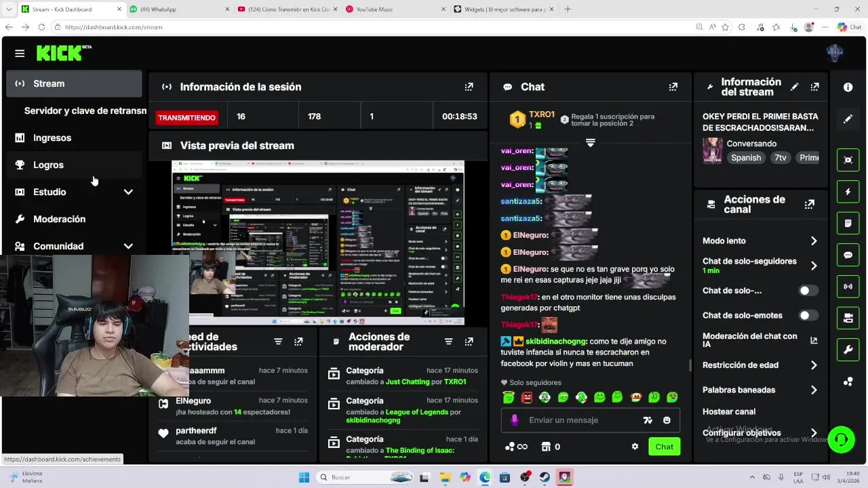Screen dimensions: 868x488
Task: Toggle the note widget sidebar icon
Action: coord(848,223)
